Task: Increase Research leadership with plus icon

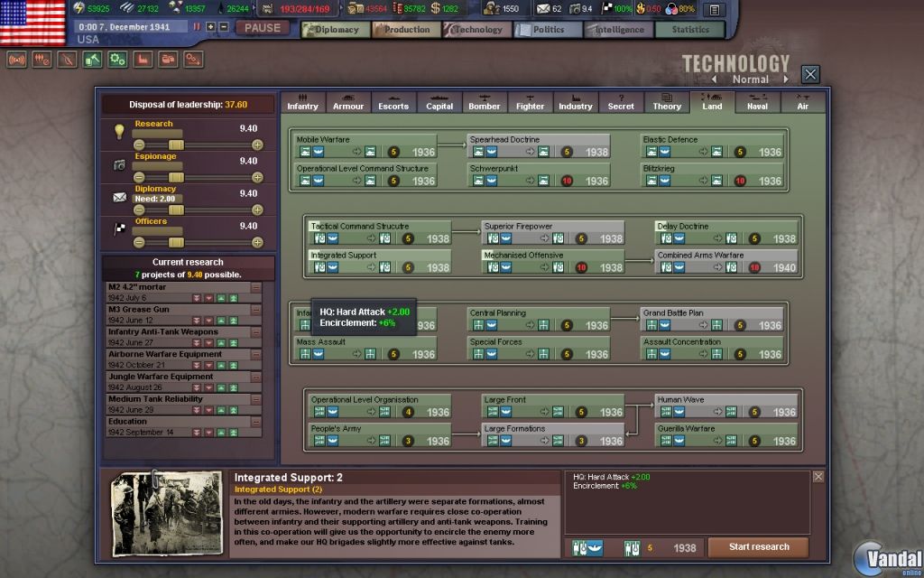Action: click(257, 144)
